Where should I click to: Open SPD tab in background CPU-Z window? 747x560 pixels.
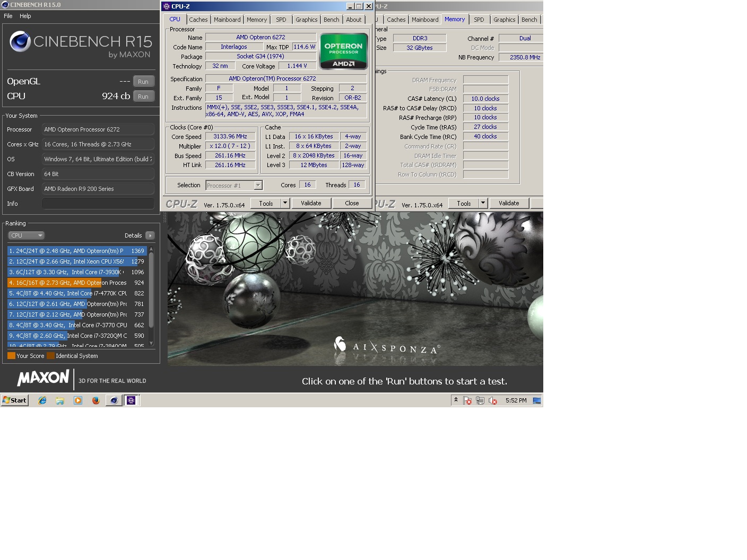pyautogui.click(x=479, y=20)
